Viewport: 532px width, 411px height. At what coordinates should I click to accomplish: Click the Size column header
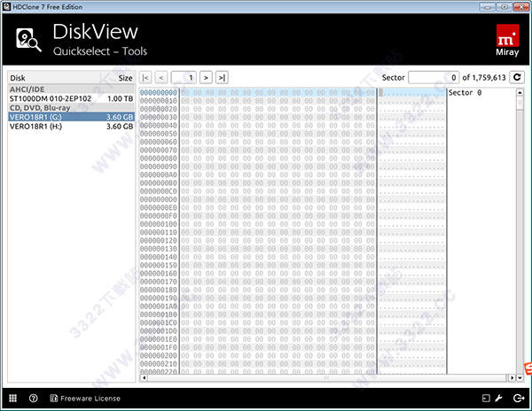125,77
